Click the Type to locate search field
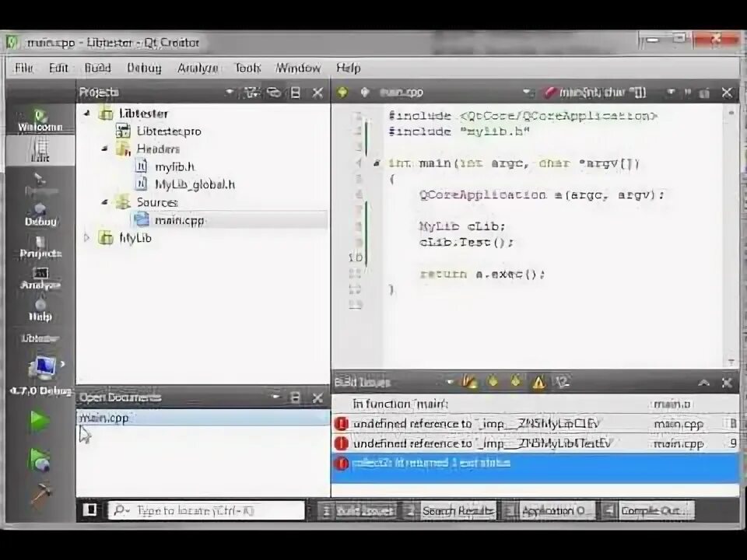 207,510
